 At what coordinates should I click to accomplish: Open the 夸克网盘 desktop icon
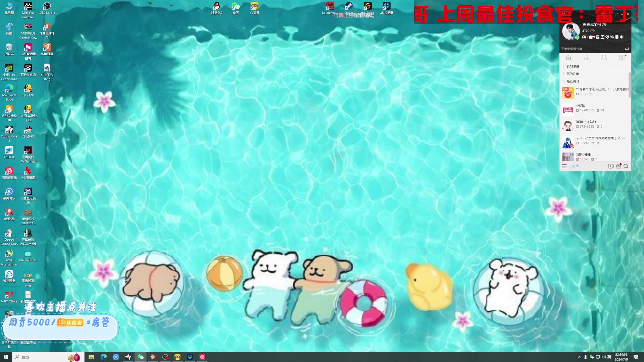[x=9, y=276]
